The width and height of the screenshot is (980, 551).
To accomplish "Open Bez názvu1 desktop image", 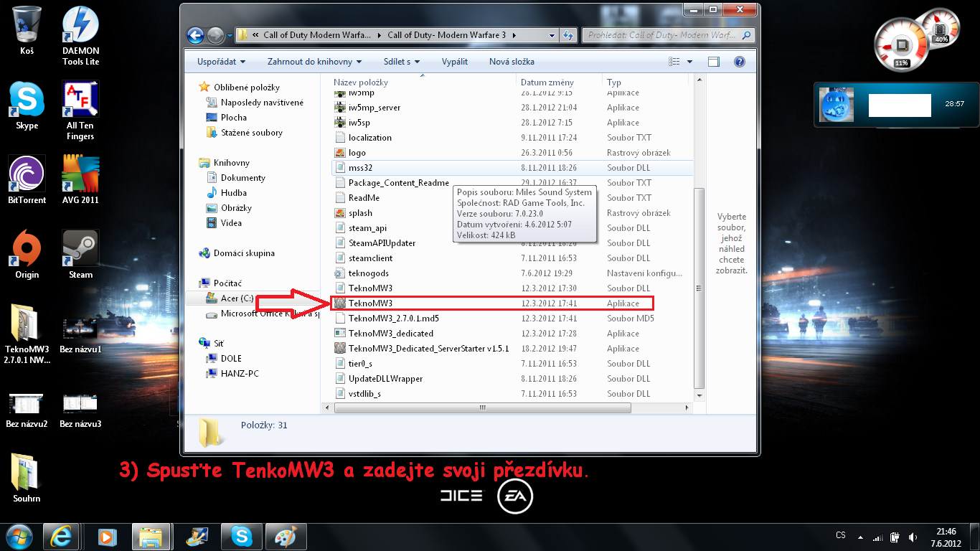I will [x=80, y=335].
